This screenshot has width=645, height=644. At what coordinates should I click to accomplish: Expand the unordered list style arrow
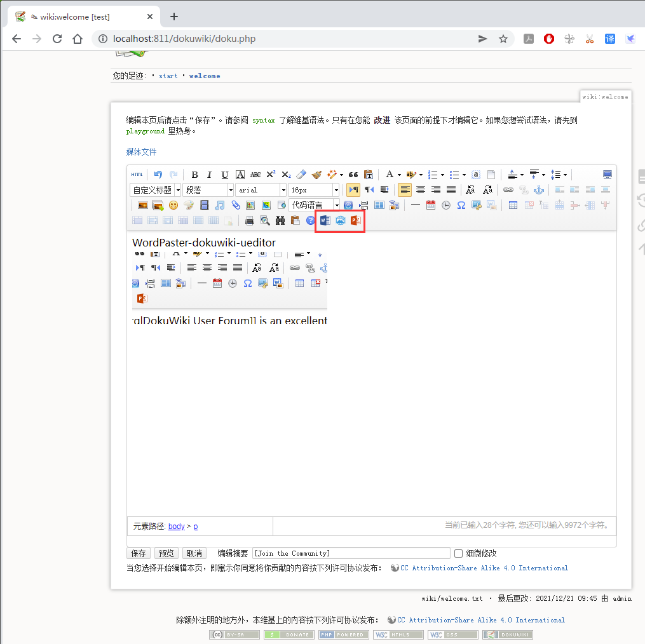pos(464,175)
